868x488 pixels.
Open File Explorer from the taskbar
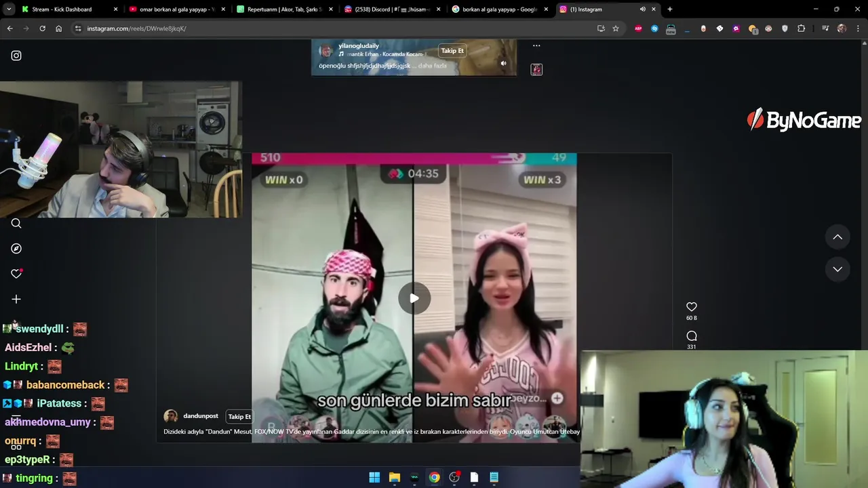(x=395, y=477)
